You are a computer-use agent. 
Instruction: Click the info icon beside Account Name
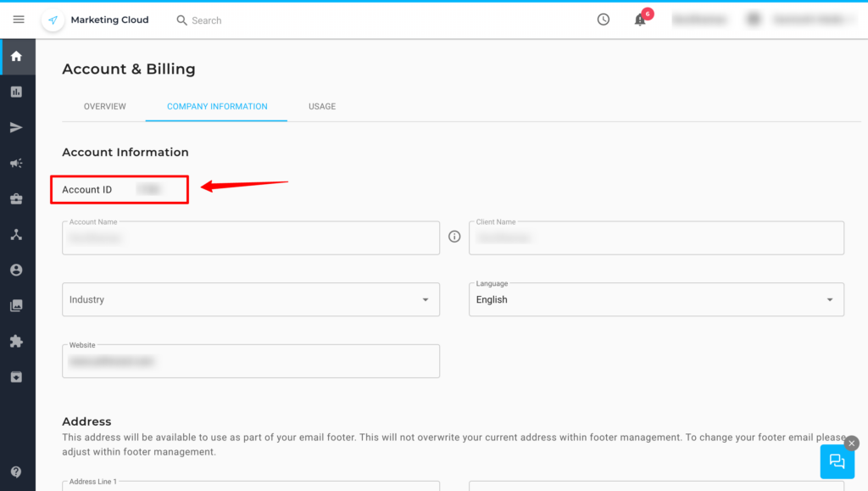[454, 237]
